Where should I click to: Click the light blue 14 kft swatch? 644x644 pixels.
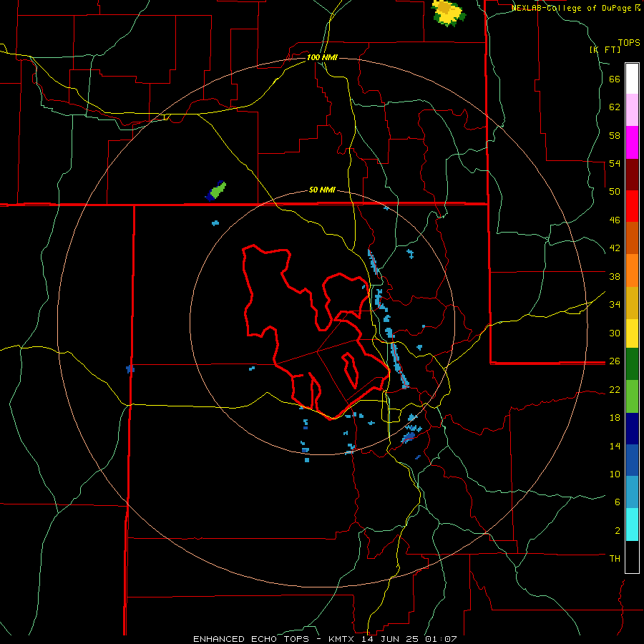point(632,492)
